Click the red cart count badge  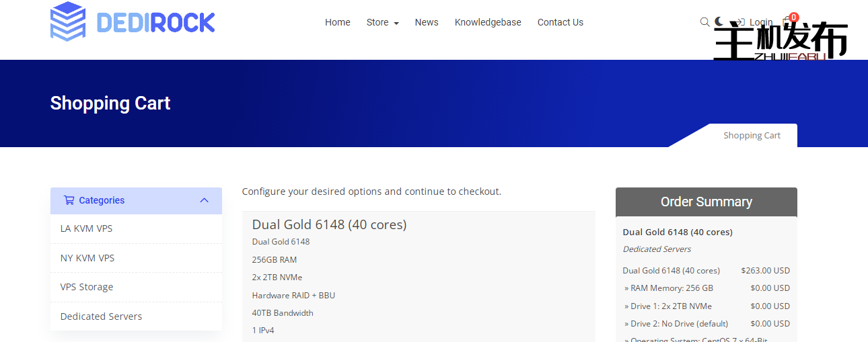794,17
